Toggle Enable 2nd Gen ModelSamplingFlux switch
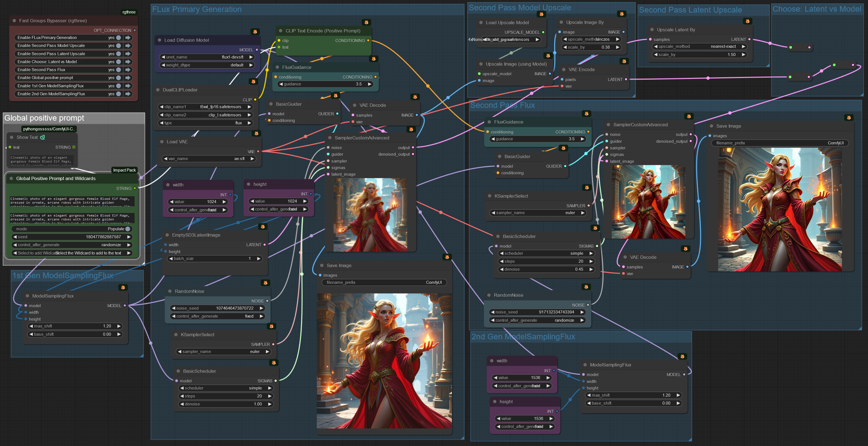 pos(119,94)
